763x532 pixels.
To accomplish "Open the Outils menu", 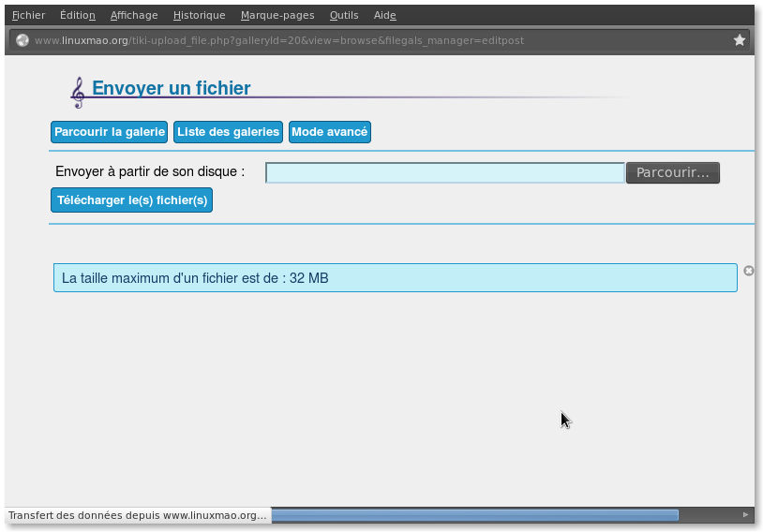I will (344, 15).
